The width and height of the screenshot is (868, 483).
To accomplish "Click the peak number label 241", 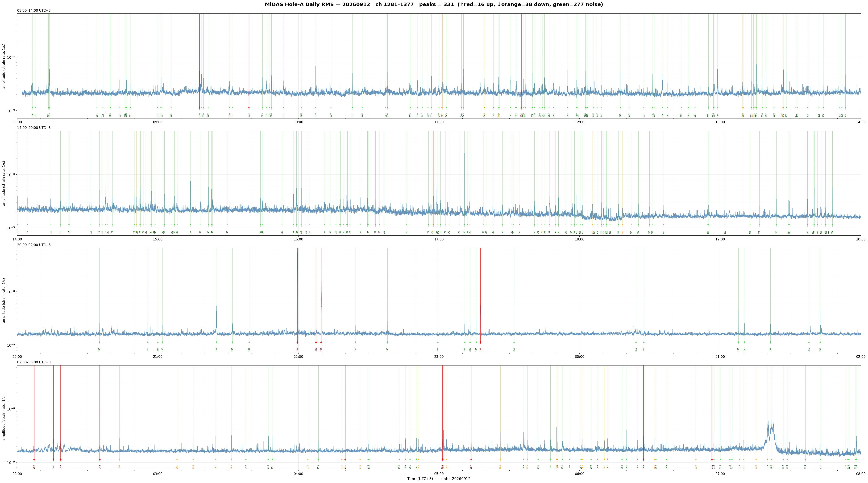I will (x=249, y=349).
